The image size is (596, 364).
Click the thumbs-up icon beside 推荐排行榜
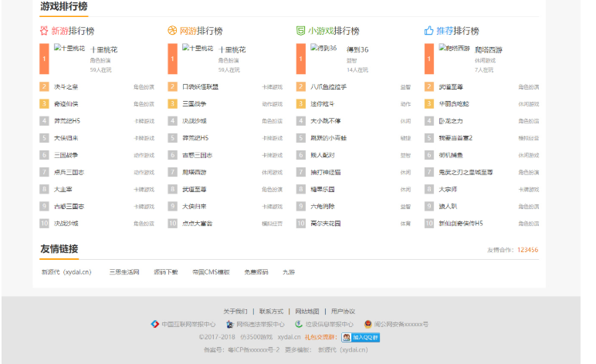click(428, 31)
